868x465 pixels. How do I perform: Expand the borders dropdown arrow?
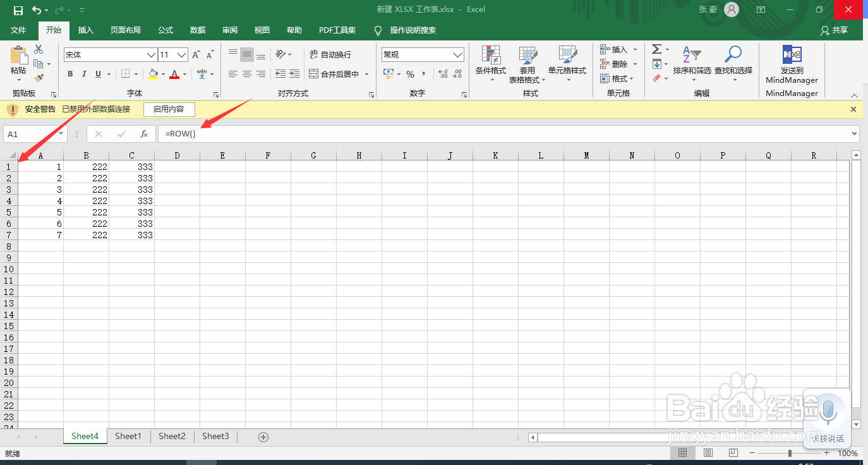(x=137, y=75)
